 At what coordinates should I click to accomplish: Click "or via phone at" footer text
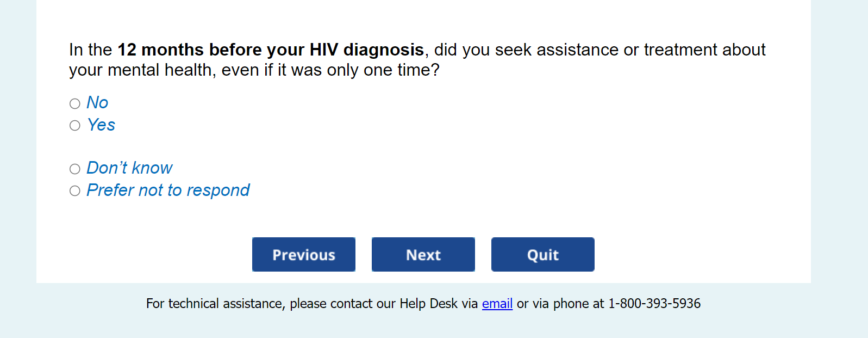tap(560, 304)
